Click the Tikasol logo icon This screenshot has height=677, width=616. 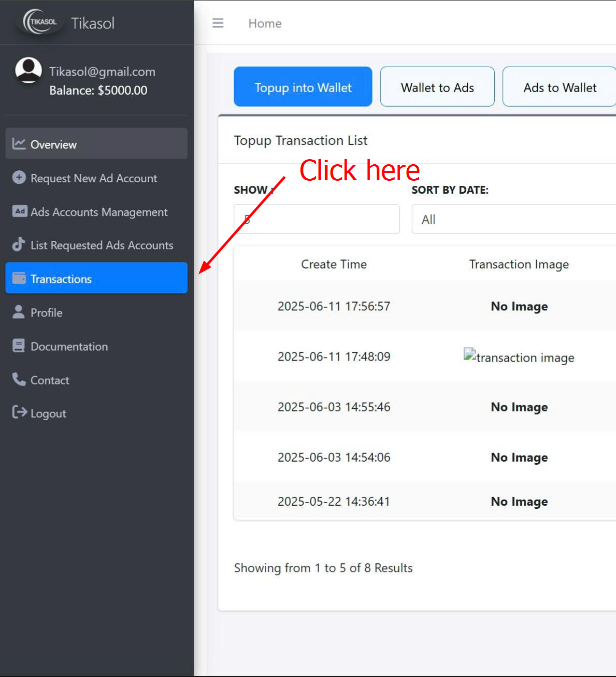41,22
